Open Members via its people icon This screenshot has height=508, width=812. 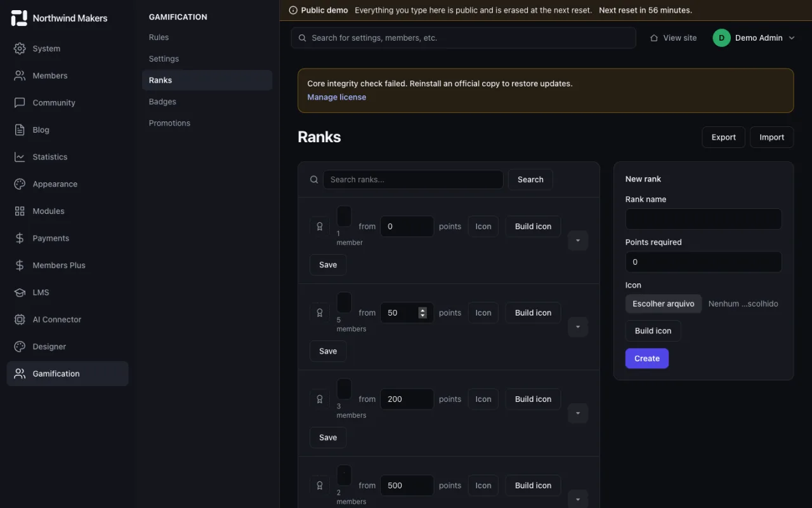(x=20, y=76)
